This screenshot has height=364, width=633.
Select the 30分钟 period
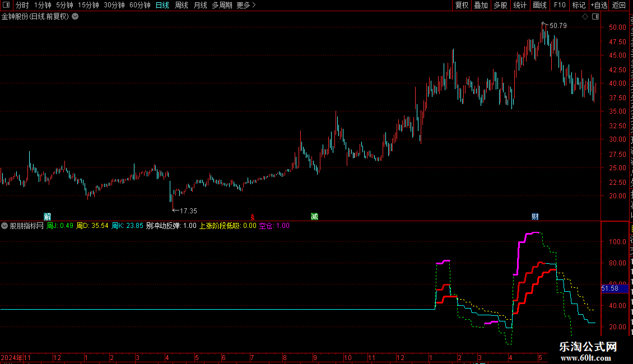point(114,5)
